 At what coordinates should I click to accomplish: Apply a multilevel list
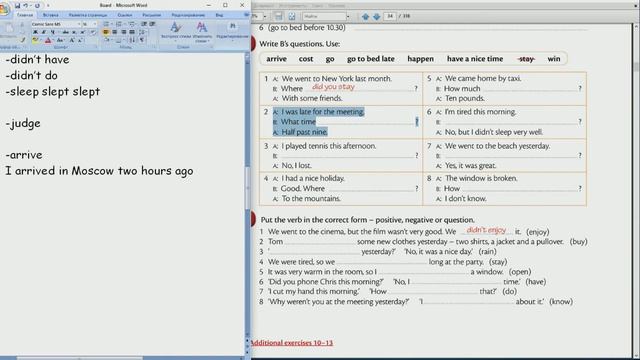[131, 24]
